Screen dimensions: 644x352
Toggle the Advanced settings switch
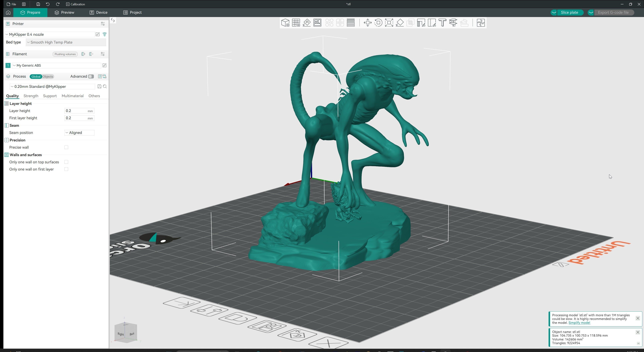point(91,76)
